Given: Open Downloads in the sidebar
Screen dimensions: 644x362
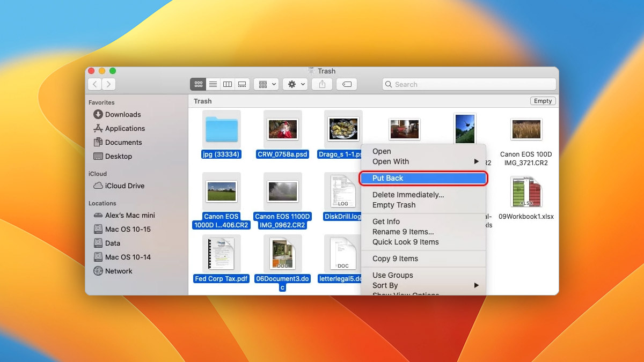Looking at the screenshot, I should (117, 114).
